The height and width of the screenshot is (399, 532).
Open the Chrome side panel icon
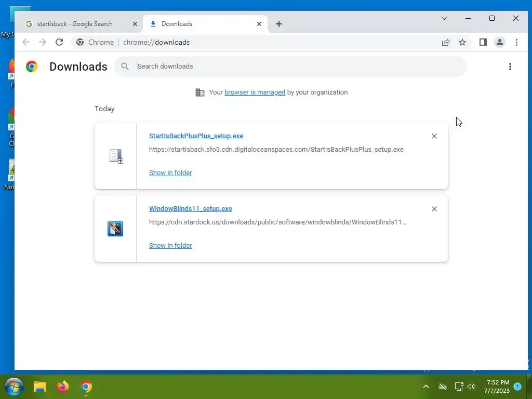pos(483,42)
